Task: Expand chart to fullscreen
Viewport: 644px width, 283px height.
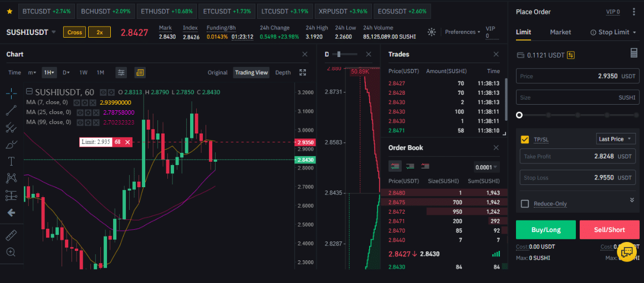Action: click(303, 73)
